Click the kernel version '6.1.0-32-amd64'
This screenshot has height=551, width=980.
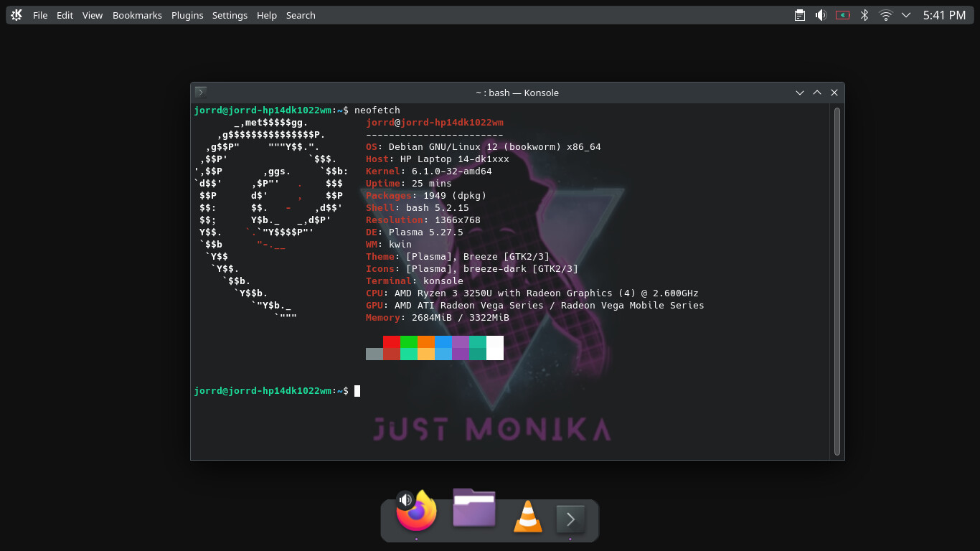(452, 171)
